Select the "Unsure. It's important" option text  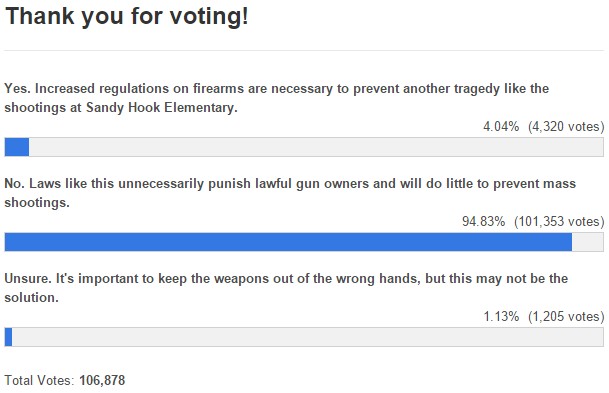pos(286,288)
